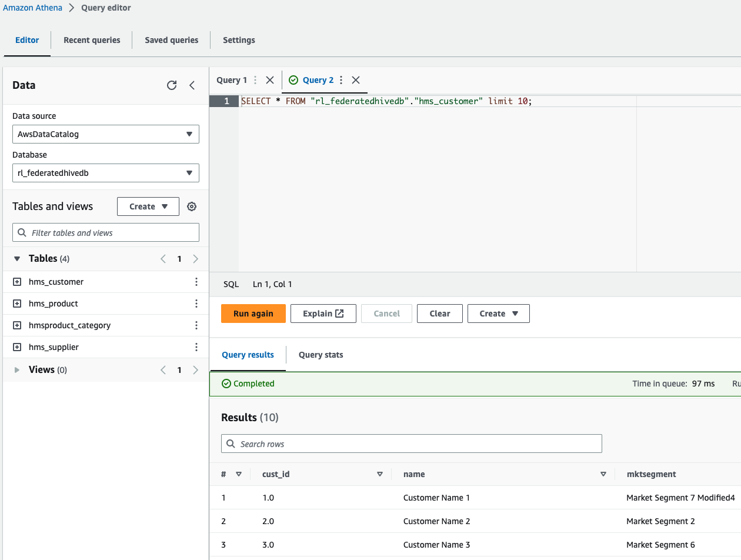The height and width of the screenshot is (560, 741).
Task: Open the Data source dropdown
Action: click(x=106, y=134)
